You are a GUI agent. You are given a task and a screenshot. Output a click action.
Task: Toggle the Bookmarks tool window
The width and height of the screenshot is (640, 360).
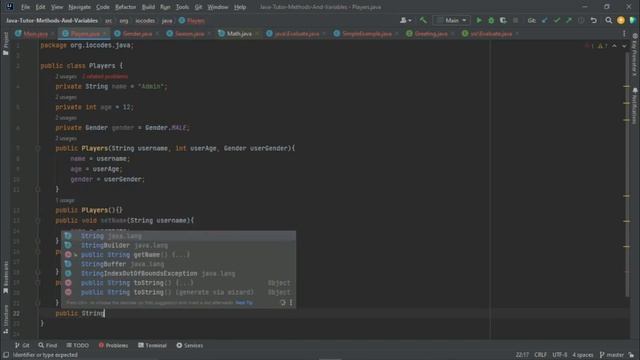5,277
